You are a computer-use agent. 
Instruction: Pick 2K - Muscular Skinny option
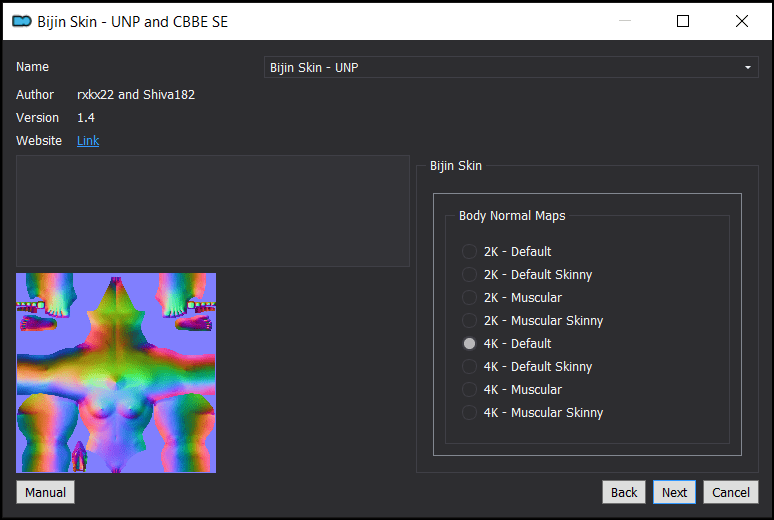click(532, 320)
